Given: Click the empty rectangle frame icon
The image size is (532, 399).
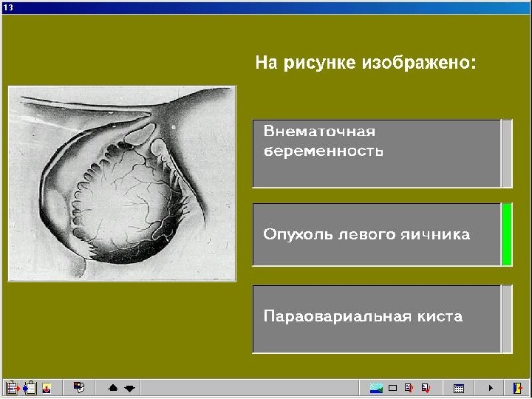Looking at the screenshot, I should 392,388.
